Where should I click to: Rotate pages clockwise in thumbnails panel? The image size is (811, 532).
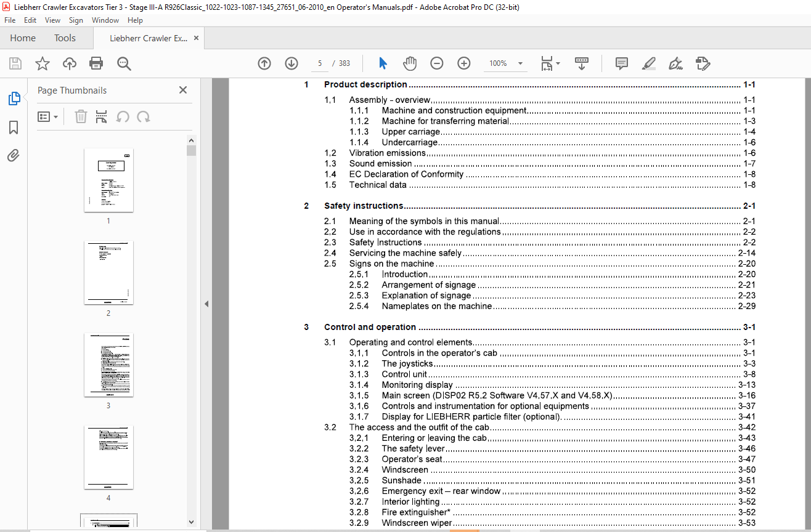[x=144, y=116]
